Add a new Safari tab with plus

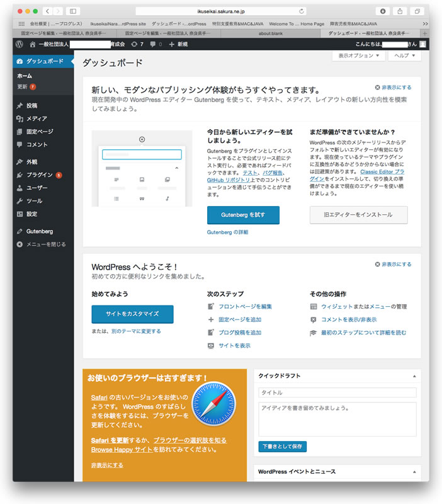coord(424,33)
